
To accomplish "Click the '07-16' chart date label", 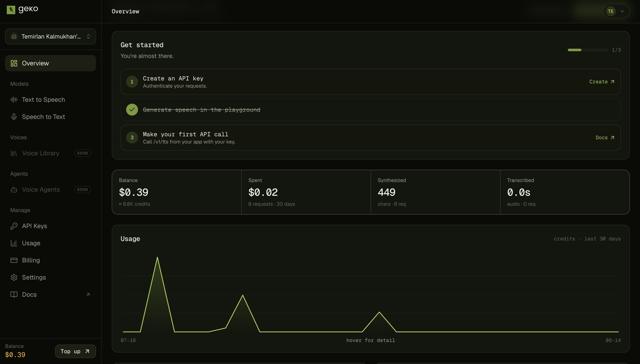I will 128,340.
